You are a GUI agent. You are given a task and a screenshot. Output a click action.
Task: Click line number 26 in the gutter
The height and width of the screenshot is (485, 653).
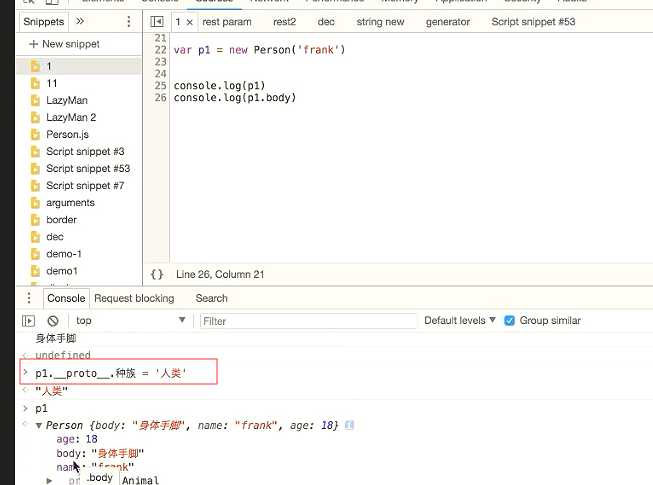coord(160,98)
